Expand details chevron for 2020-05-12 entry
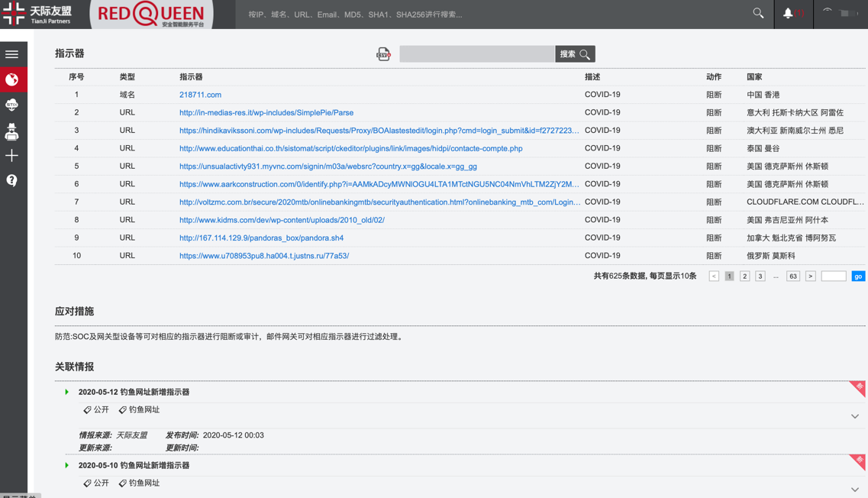Image resolution: width=868 pixels, height=498 pixels. click(x=855, y=416)
